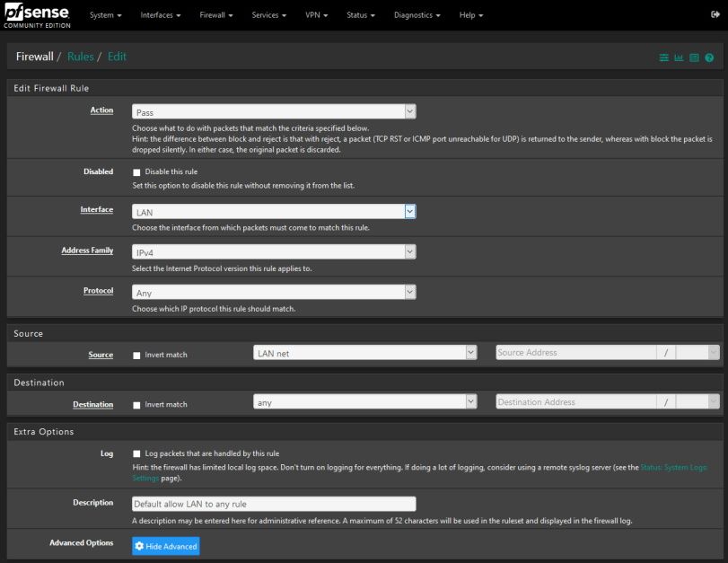Click the Address Family field label
Image resolution: width=728 pixels, height=563 pixels.
[x=87, y=251]
